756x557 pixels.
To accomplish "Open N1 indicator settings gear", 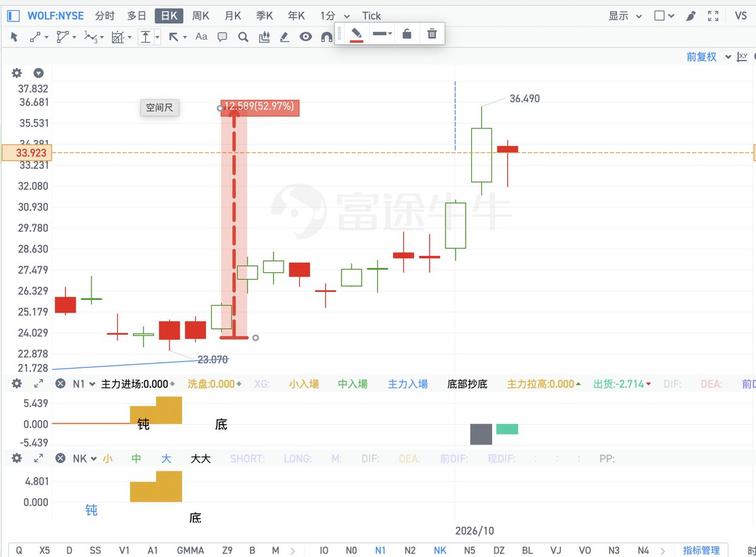I will (17, 383).
